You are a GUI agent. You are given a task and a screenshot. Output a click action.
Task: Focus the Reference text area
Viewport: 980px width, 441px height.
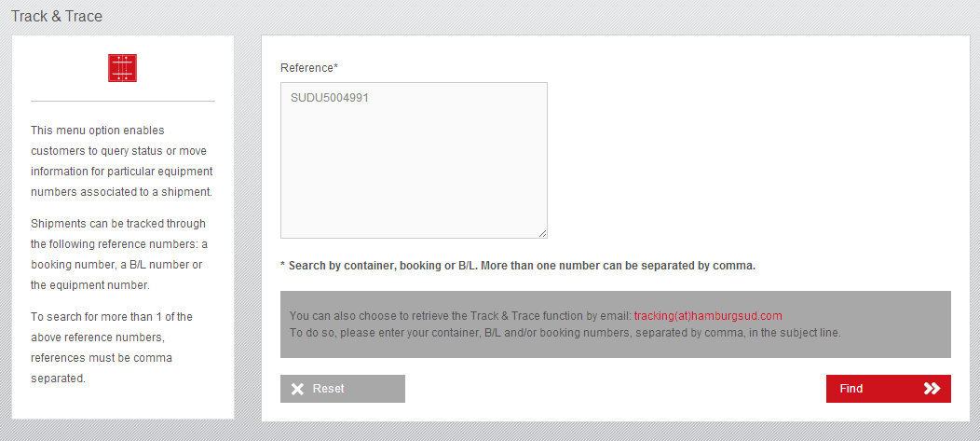(x=414, y=160)
